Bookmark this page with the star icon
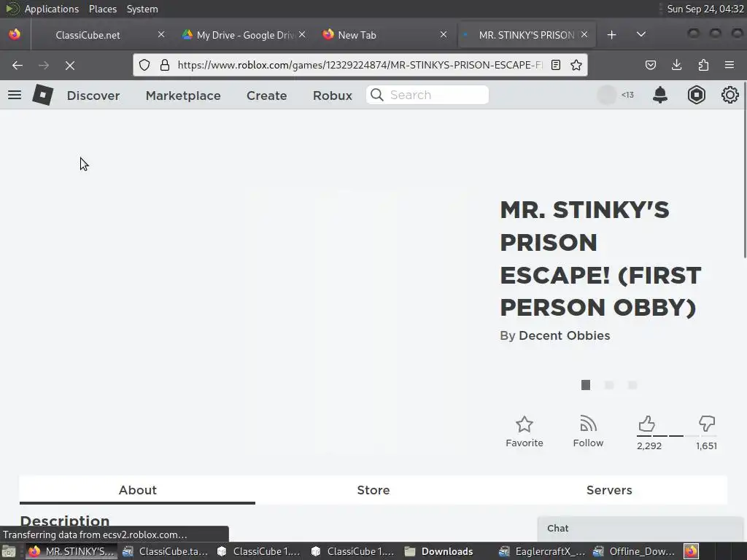The width and height of the screenshot is (747, 560). click(x=576, y=65)
